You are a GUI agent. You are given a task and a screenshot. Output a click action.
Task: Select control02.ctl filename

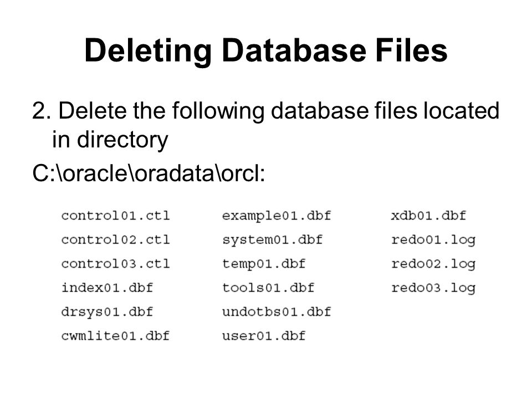coord(115,240)
